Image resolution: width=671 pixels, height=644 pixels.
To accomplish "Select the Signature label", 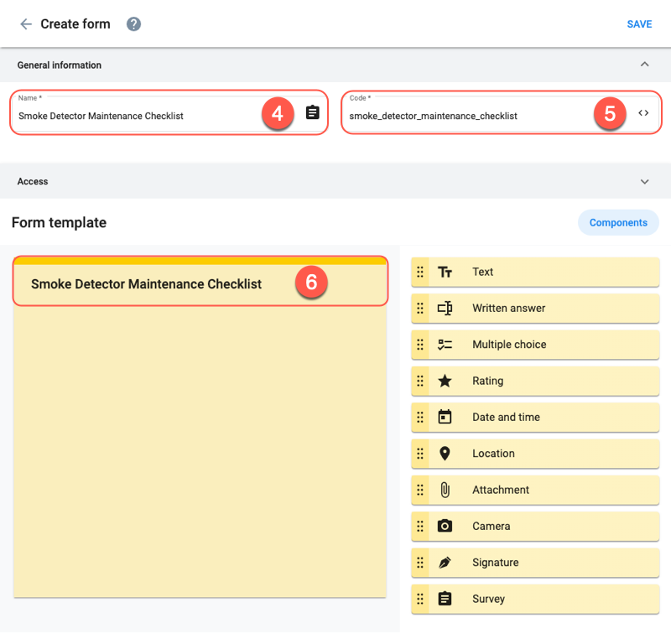I will [x=496, y=563].
